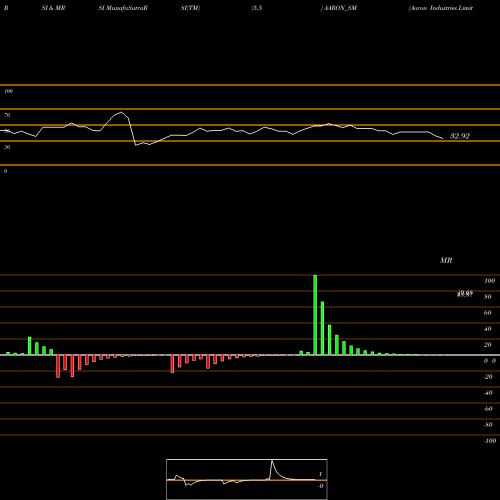Click the MR axis label -40
Image resolution: width=500 pixels, height=500 pixels.
coord(488,393)
